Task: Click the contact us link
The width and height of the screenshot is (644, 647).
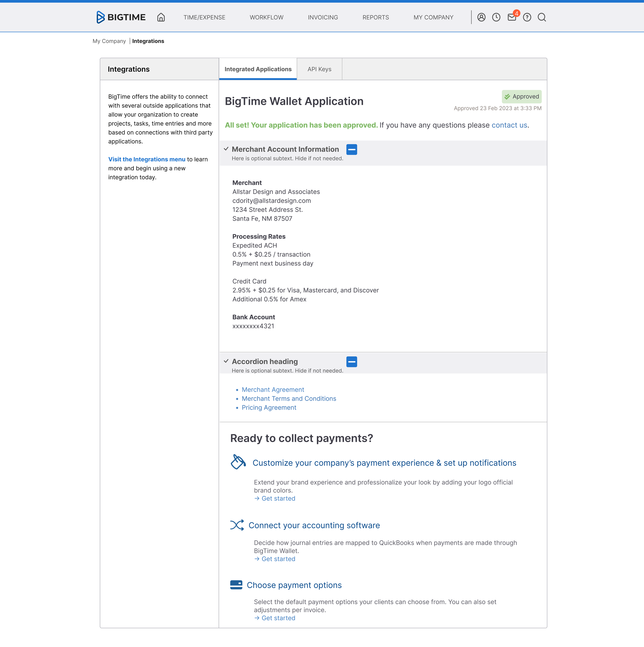Action: pos(509,125)
